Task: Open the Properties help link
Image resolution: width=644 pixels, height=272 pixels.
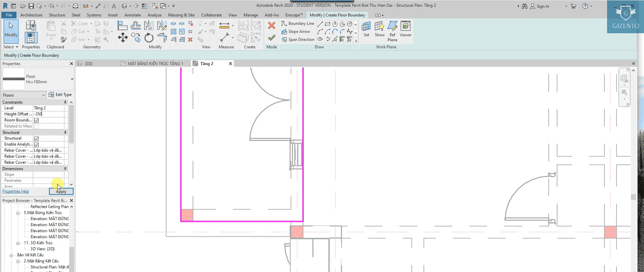Action: tap(15, 191)
